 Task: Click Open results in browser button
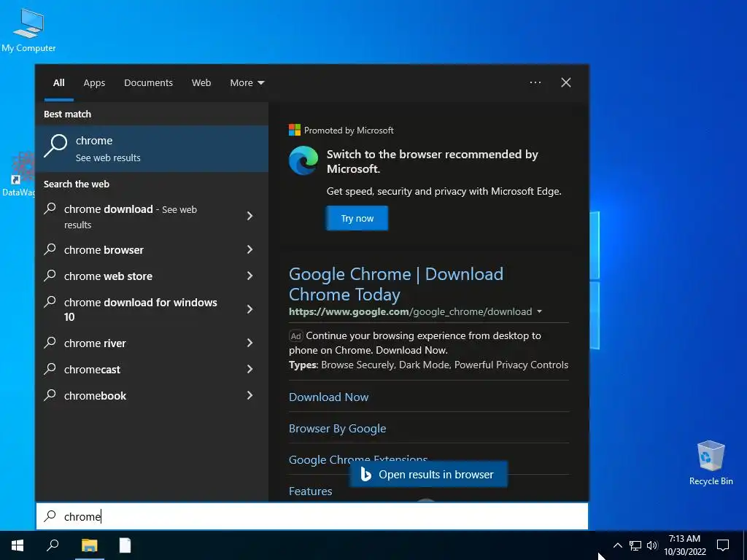click(428, 474)
